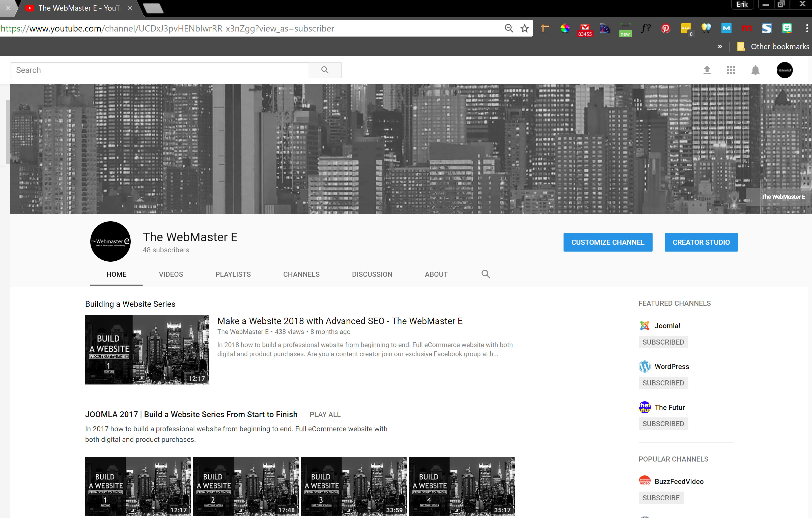Go to the DISCUSSION tab
The image size is (812, 518).
coord(372,274)
